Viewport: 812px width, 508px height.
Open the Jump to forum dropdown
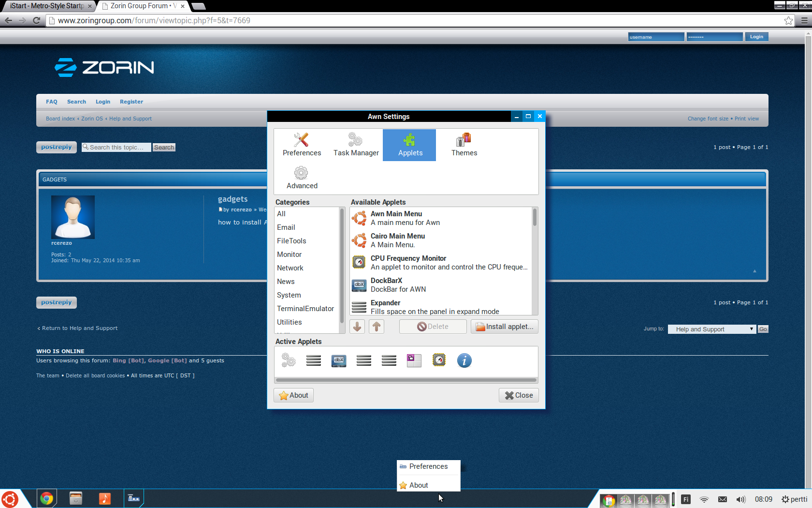click(x=711, y=329)
